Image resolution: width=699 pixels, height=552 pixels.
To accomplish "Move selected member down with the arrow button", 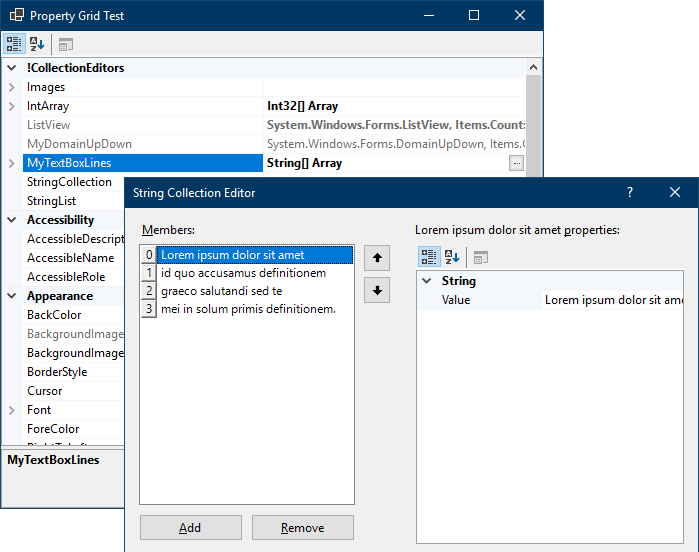I will [x=377, y=290].
